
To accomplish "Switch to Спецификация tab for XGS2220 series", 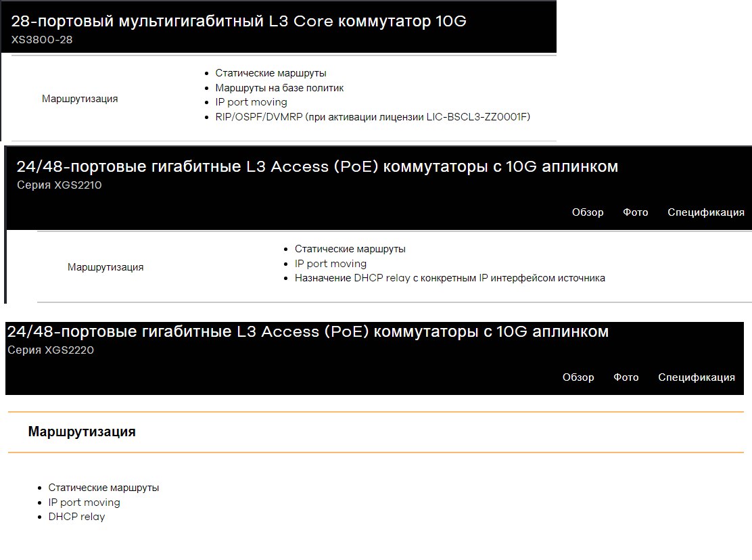I will point(696,377).
